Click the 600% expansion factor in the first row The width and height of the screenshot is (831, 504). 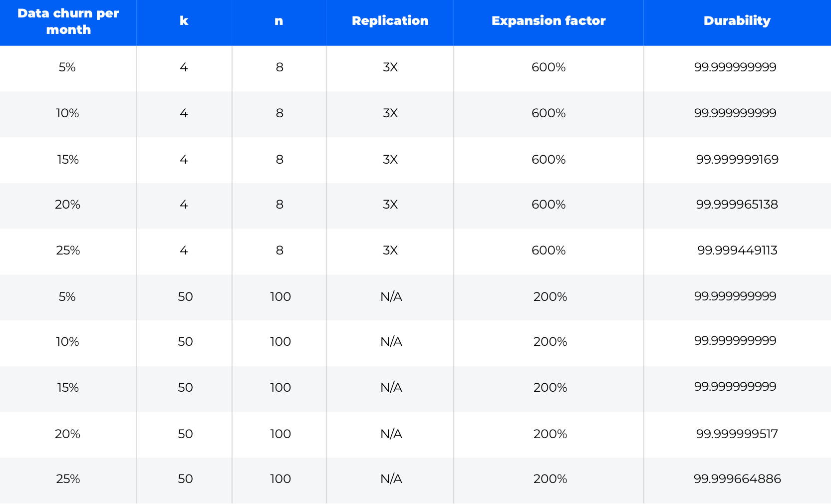[548, 67]
